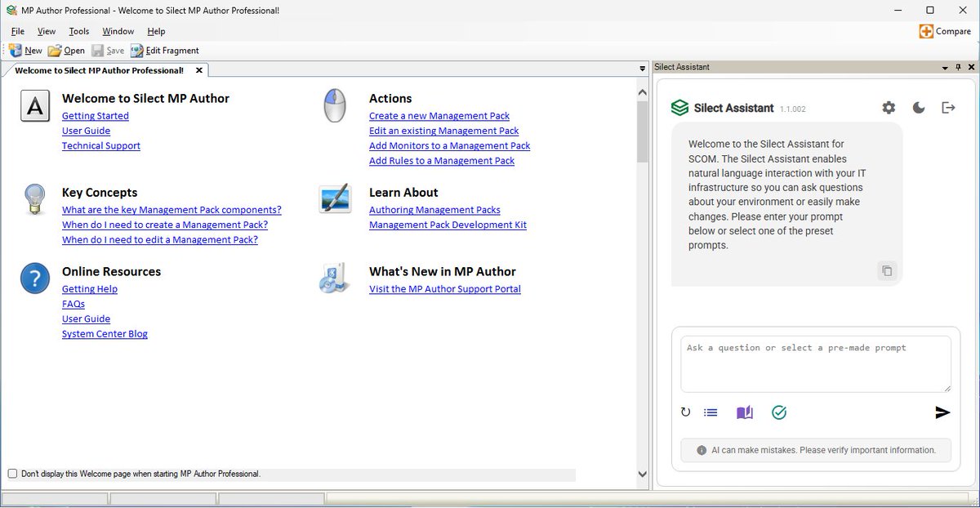980x508 pixels.
Task: Check Don't display this Welcome page
Action: pos(12,474)
